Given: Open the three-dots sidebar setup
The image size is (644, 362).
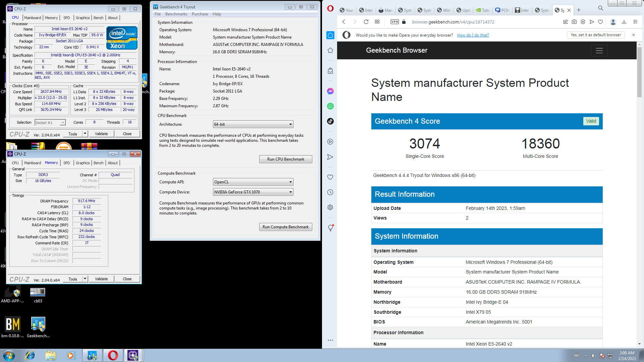Looking at the screenshot, I should tap(330, 340).
